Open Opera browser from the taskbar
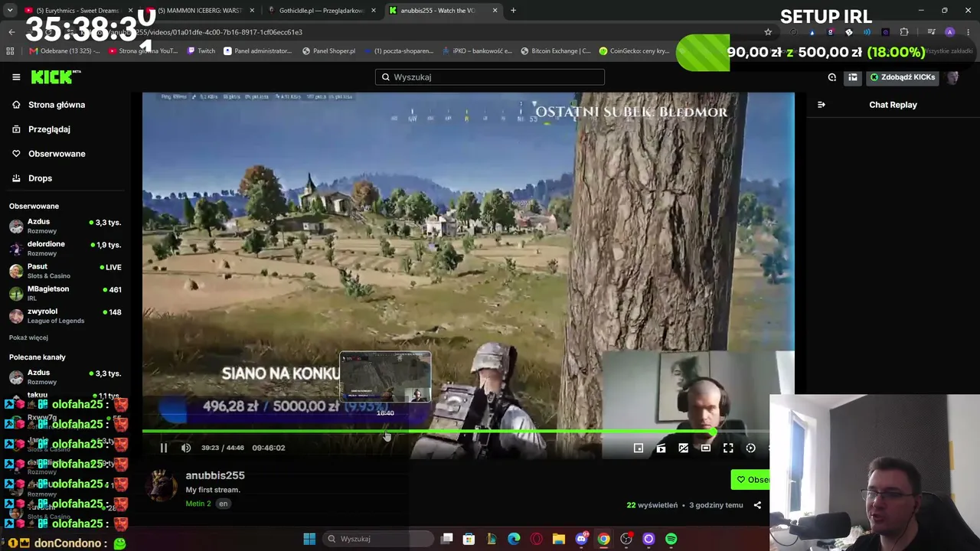 (x=536, y=539)
